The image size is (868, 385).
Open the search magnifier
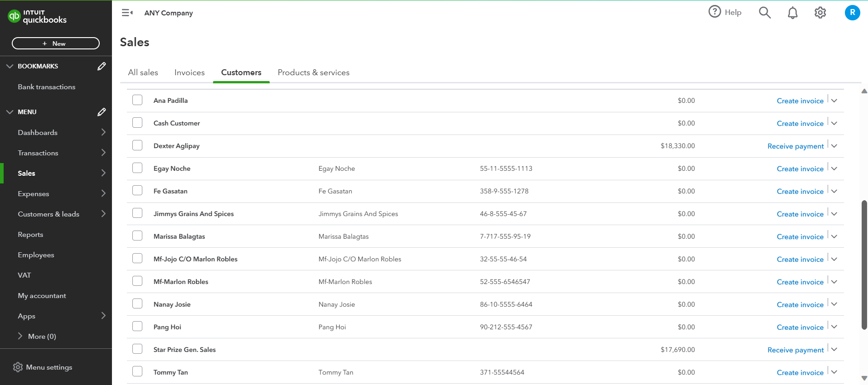click(x=765, y=13)
